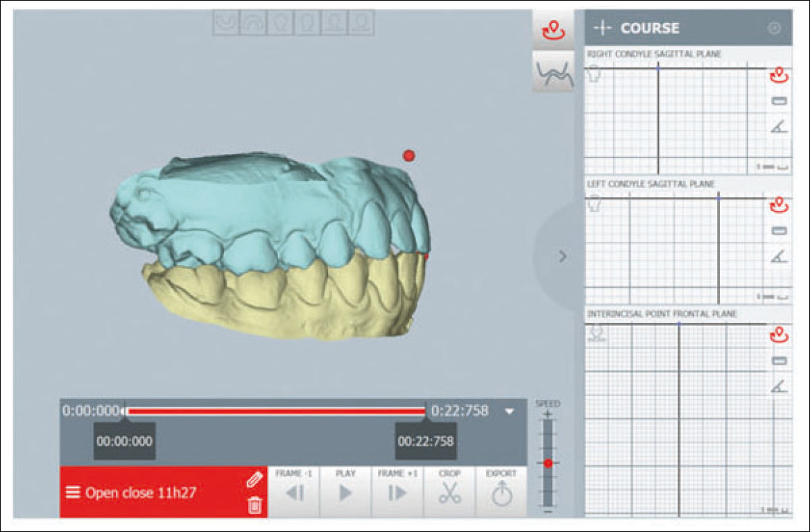810x532 pixels.
Task: Click tracking point icon in Right Condyle chart
Action: click(779, 76)
